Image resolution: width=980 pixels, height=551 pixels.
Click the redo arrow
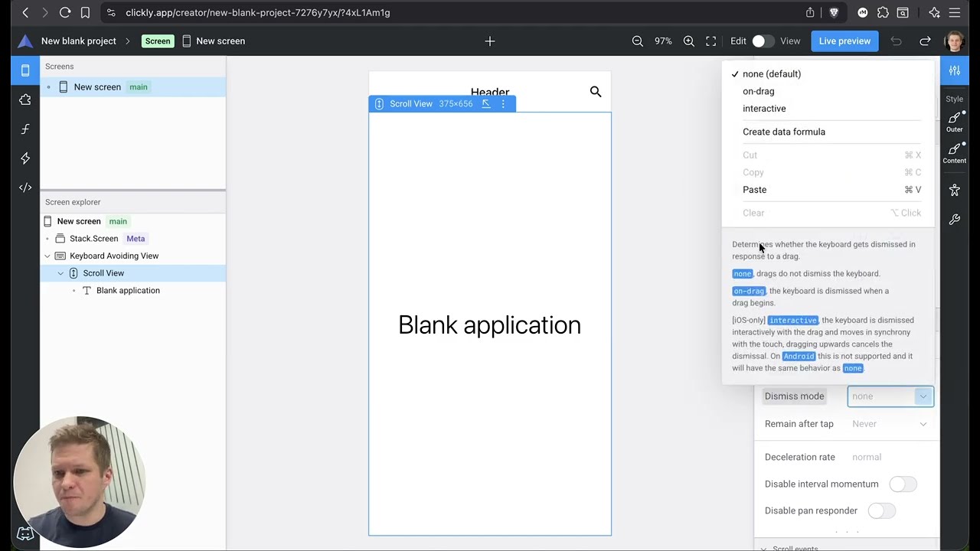925,41
